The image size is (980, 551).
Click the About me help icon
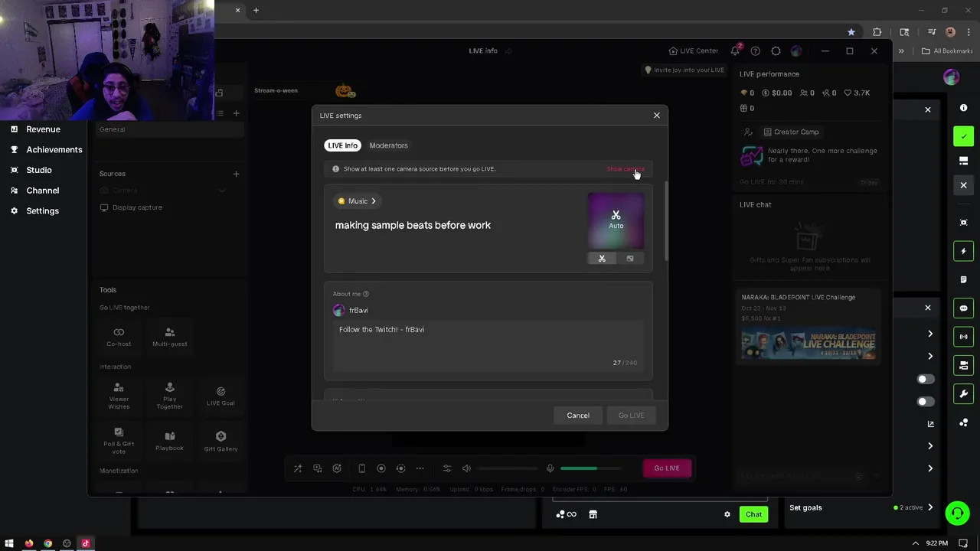[x=366, y=294]
